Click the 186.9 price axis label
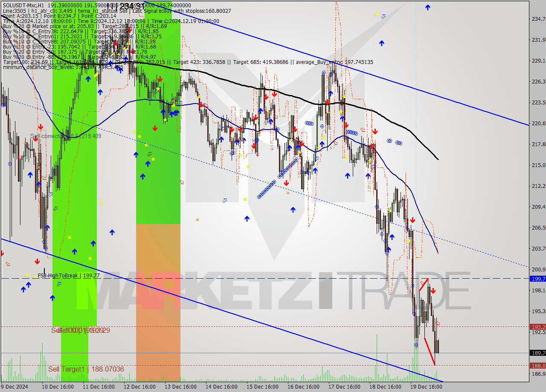The height and width of the screenshot is (392, 546). click(538, 374)
